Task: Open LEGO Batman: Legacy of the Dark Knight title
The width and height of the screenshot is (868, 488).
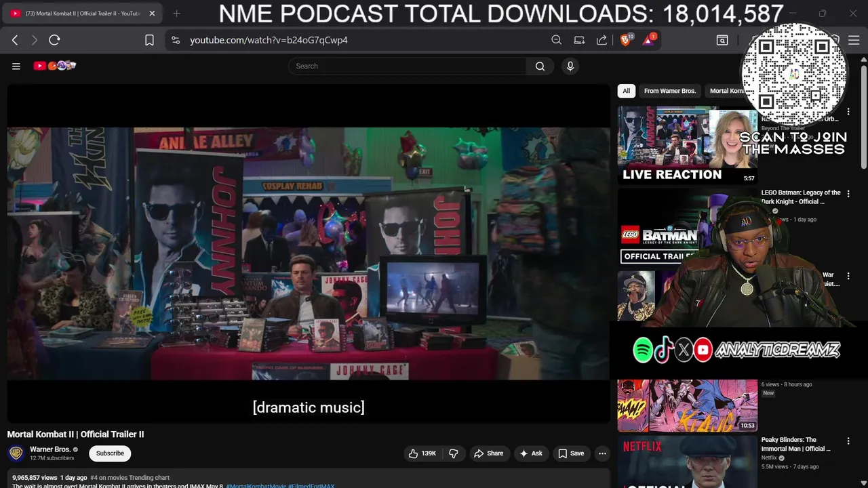Action: click(x=801, y=197)
